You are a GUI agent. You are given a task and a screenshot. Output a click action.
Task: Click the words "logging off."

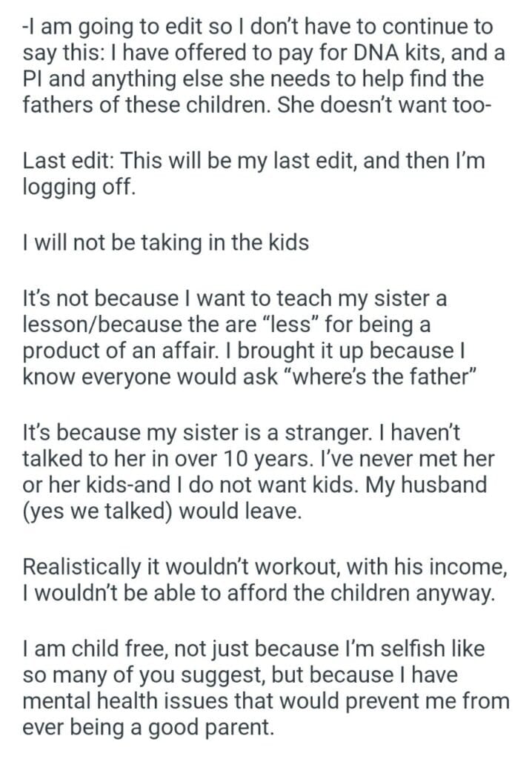click(x=80, y=185)
